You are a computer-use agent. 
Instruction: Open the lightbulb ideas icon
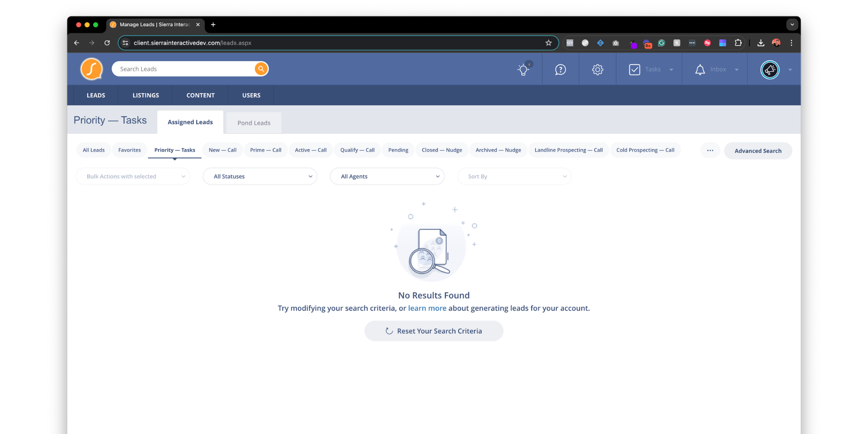click(523, 69)
